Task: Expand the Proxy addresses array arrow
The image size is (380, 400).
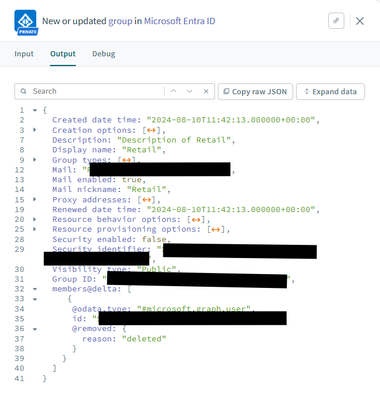Action: (x=35, y=199)
